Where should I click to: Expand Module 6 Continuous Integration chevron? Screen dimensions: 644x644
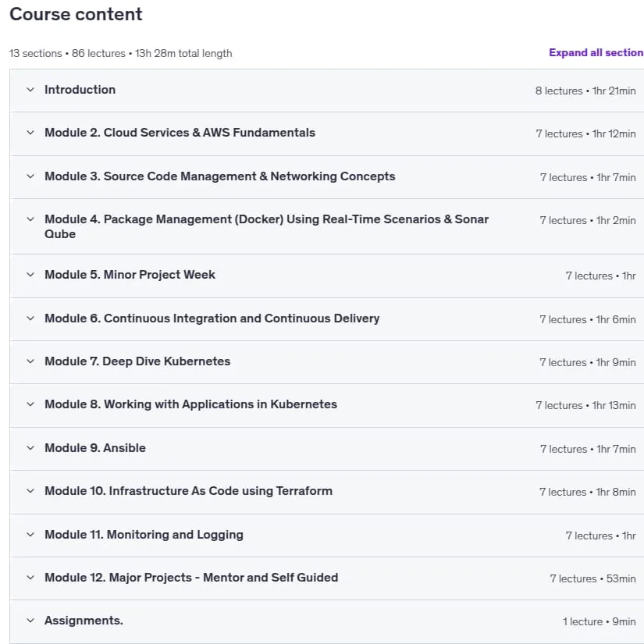click(x=30, y=318)
